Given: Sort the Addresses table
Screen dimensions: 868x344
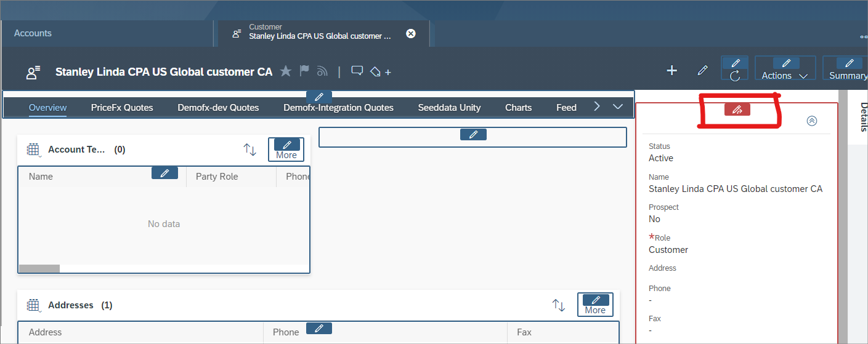Looking at the screenshot, I should 558,305.
